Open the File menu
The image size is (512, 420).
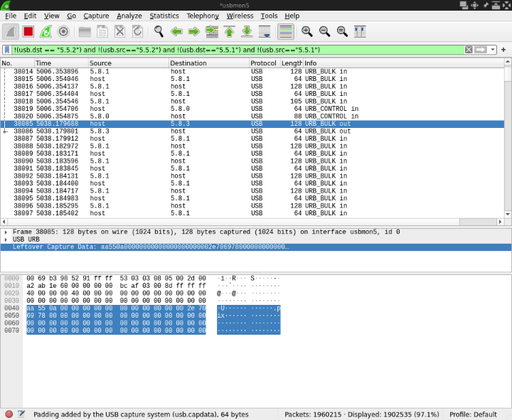pos(11,16)
